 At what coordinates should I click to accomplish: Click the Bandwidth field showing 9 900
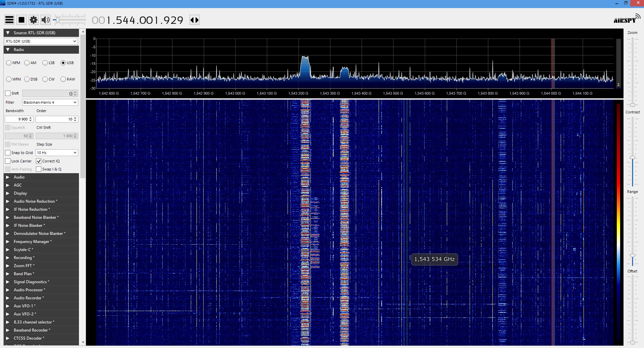point(19,119)
